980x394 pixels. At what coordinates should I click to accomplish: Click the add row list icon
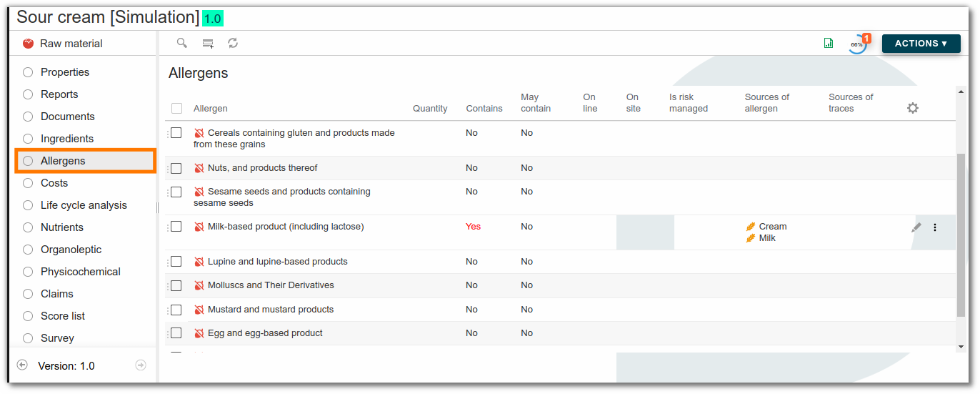tap(208, 44)
